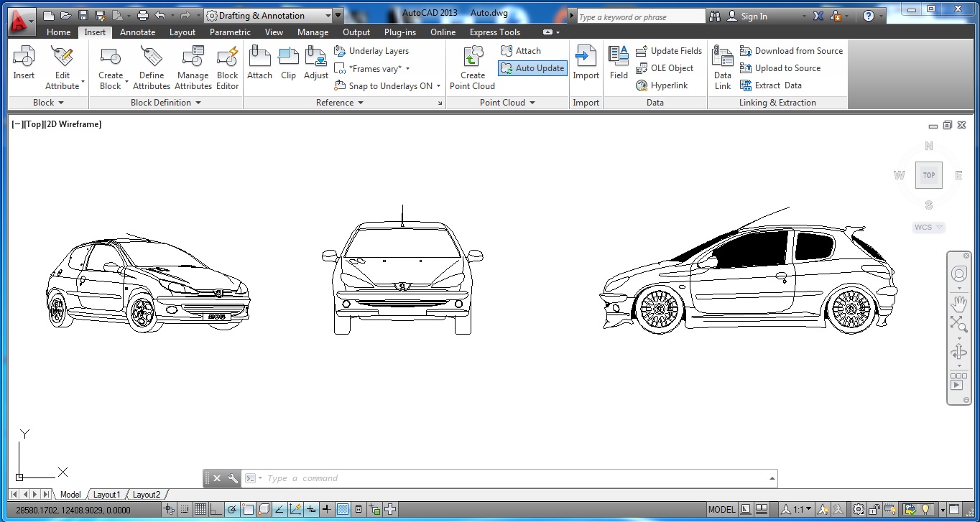Click the Customize wrench icon on command line
The width and height of the screenshot is (980, 522).
[232, 478]
